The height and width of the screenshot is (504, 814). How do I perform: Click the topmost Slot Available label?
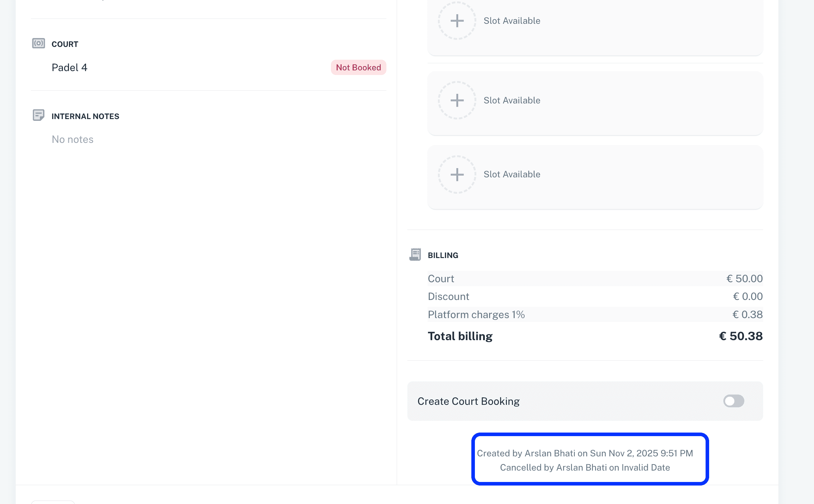[x=512, y=21]
